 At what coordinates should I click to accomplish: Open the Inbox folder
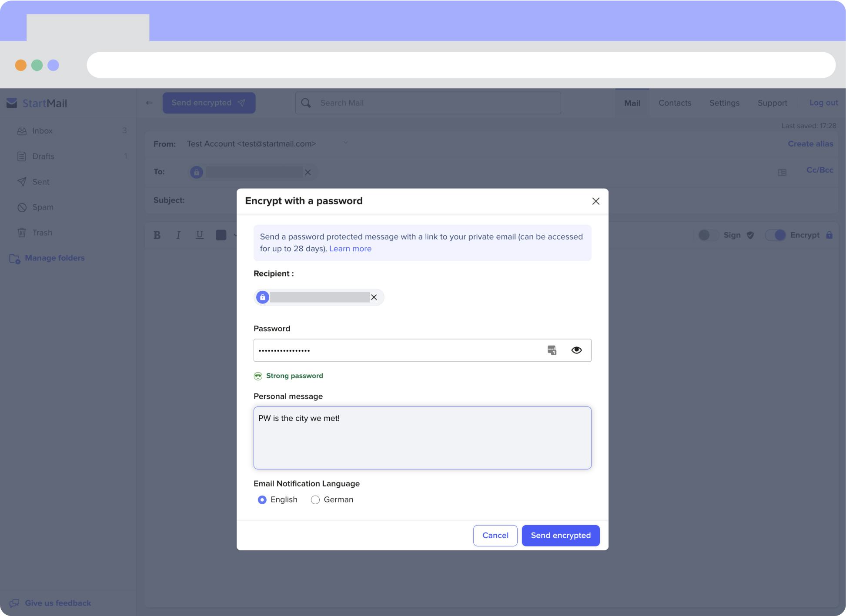click(x=42, y=130)
